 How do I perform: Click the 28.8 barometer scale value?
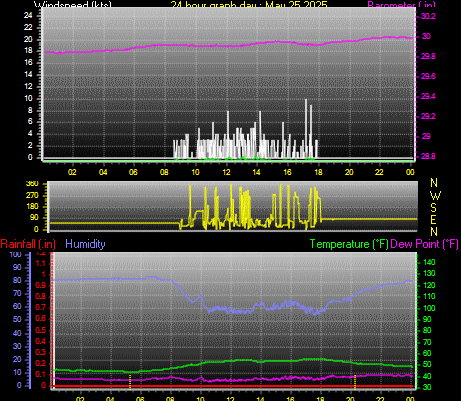(x=428, y=156)
